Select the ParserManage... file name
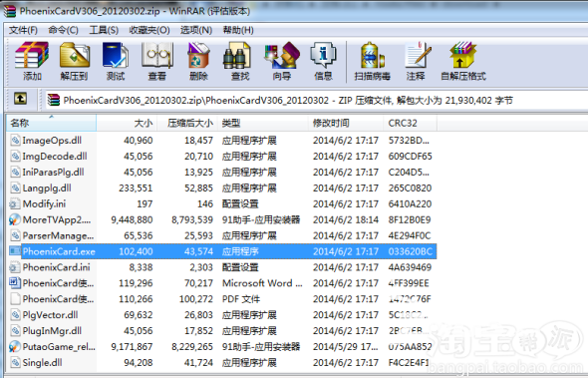Viewport: 588px width, 378px height. pos(58,235)
